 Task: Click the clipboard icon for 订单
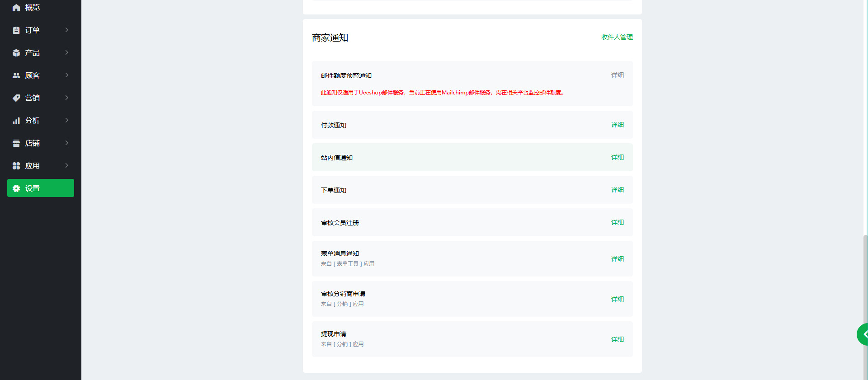click(x=16, y=30)
